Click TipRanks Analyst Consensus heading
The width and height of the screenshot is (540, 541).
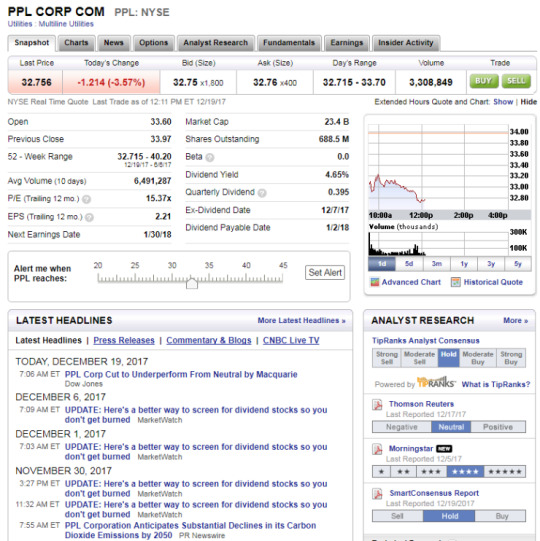pyautogui.click(x=425, y=341)
